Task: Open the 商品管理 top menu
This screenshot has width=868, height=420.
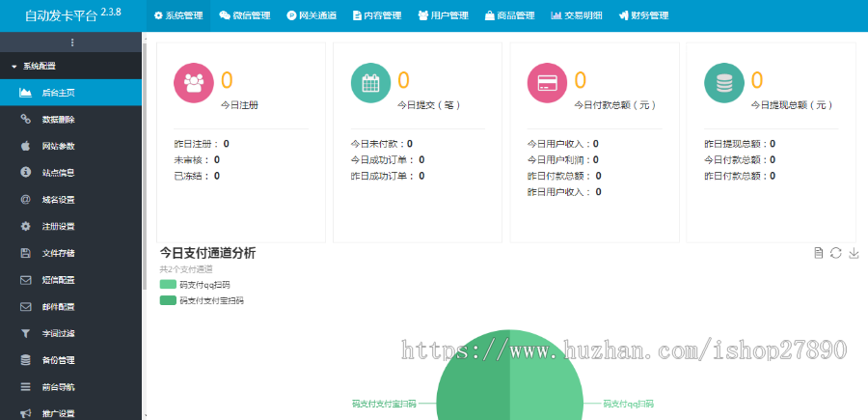Action: pos(509,15)
